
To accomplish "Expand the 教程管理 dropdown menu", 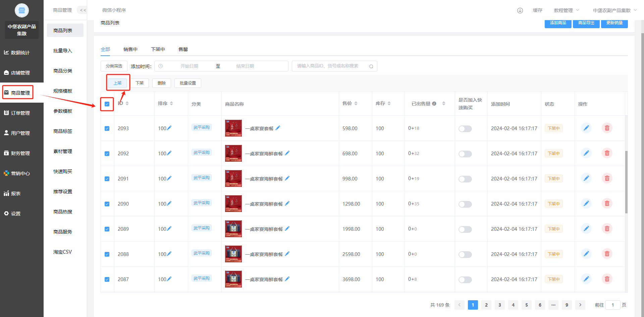I will click(566, 10).
